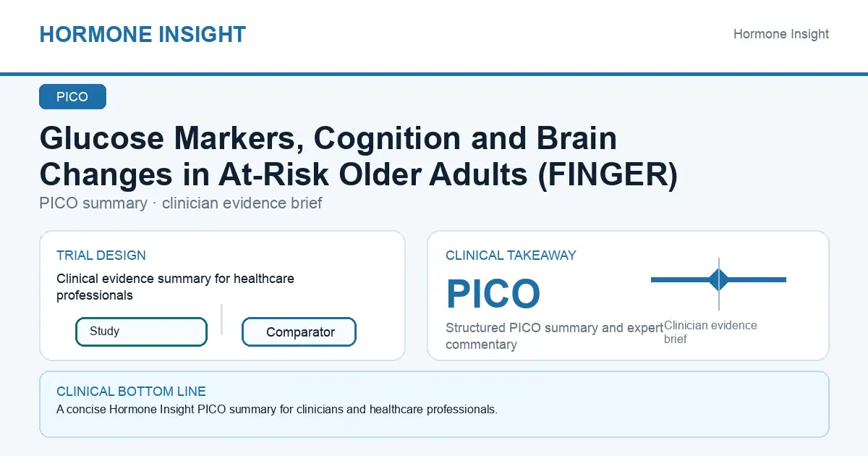Click the Comparator pill button
The width and height of the screenshot is (868, 456).
[299, 332]
